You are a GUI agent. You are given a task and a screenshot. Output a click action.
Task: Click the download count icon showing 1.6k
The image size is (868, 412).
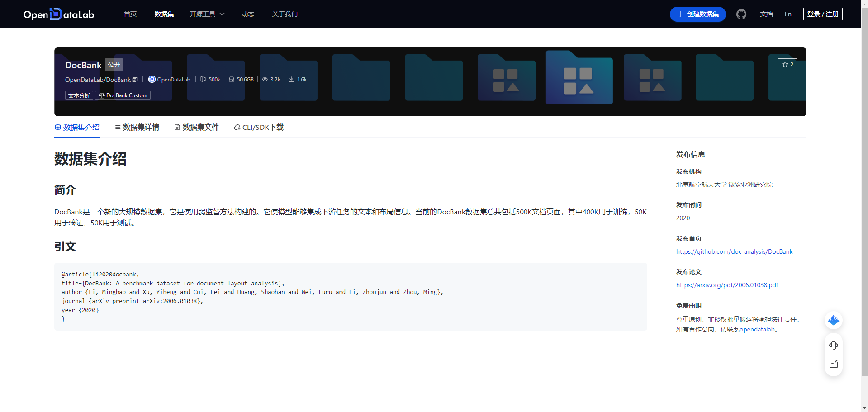292,79
